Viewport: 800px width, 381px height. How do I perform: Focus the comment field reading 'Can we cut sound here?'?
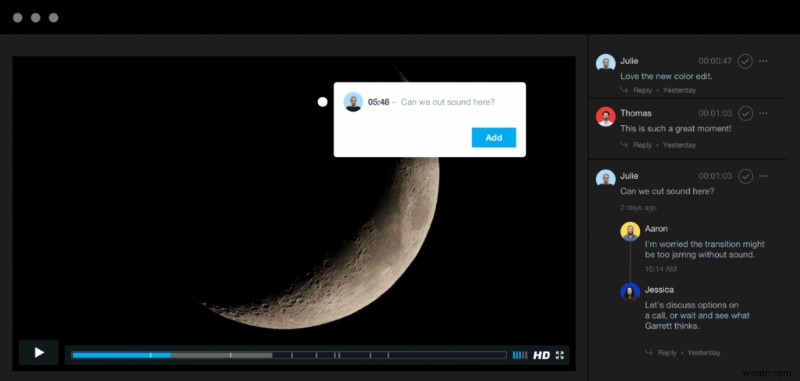(x=448, y=102)
